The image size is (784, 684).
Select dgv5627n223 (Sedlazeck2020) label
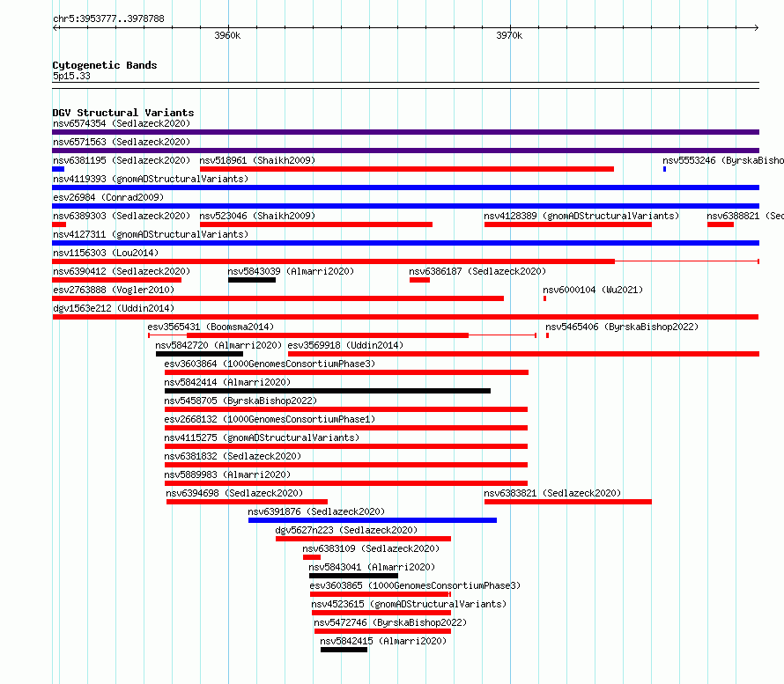tap(346, 530)
